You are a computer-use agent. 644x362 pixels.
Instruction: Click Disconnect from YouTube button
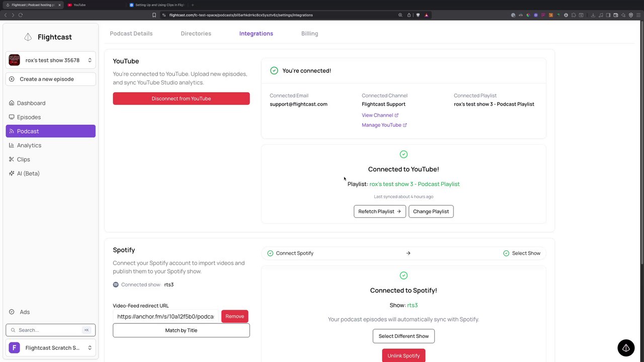[x=181, y=99]
